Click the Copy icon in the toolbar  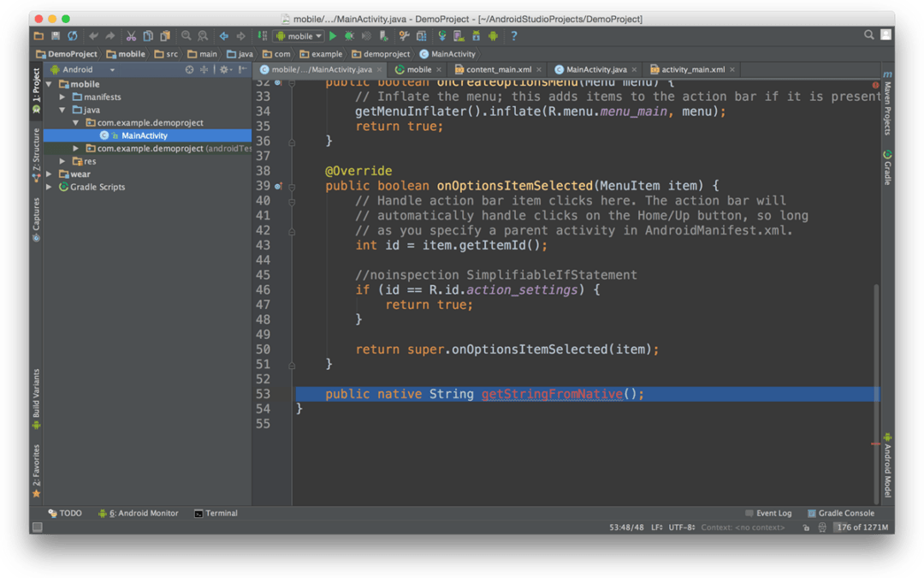click(148, 36)
